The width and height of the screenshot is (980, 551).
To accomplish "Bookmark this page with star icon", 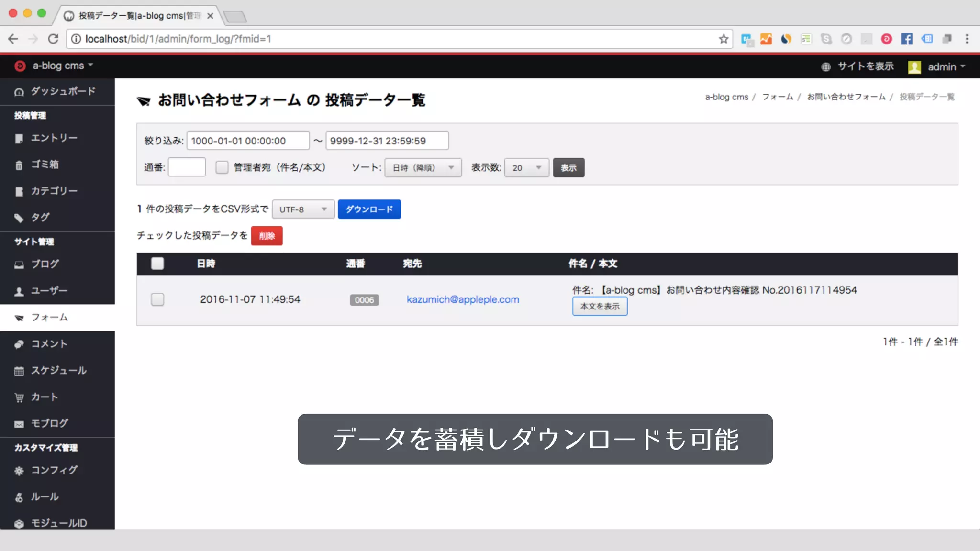I will (x=724, y=39).
